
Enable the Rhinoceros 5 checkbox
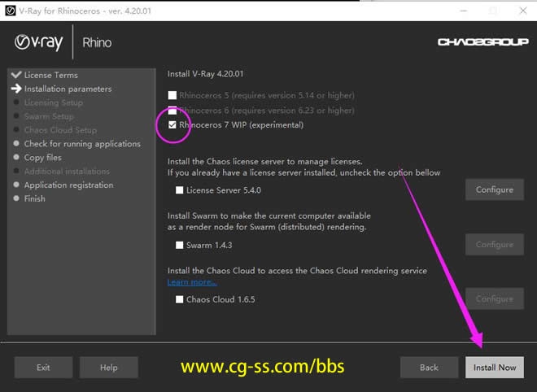172,95
